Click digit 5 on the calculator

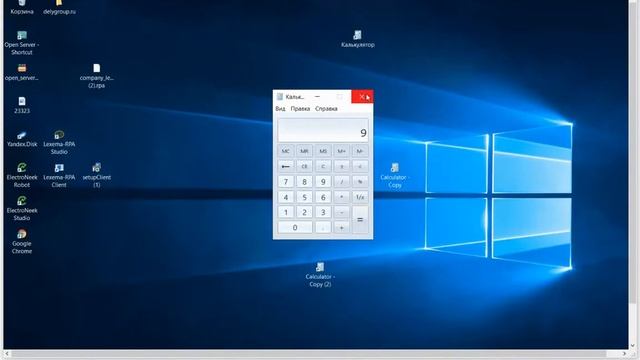click(304, 197)
